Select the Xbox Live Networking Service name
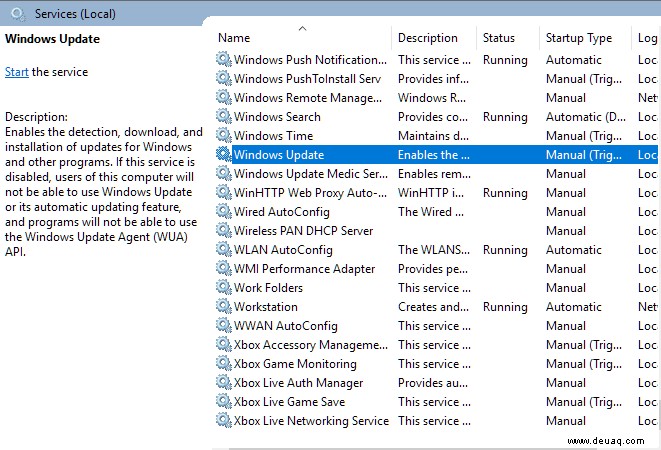Screen dimensions: 661x450 pyautogui.click(x=311, y=420)
